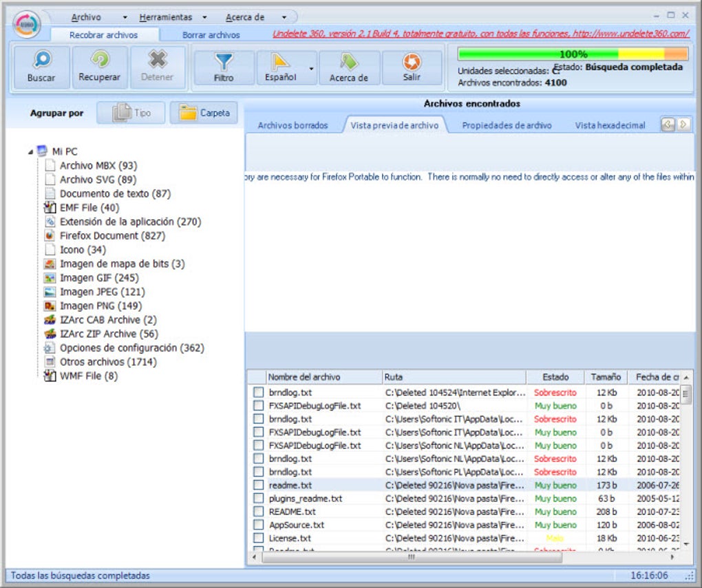Check the FXSAPIDebugLogFile.txt Deleted 104520 checkbox
The height and width of the screenshot is (588, 702).
tap(258, 406)
